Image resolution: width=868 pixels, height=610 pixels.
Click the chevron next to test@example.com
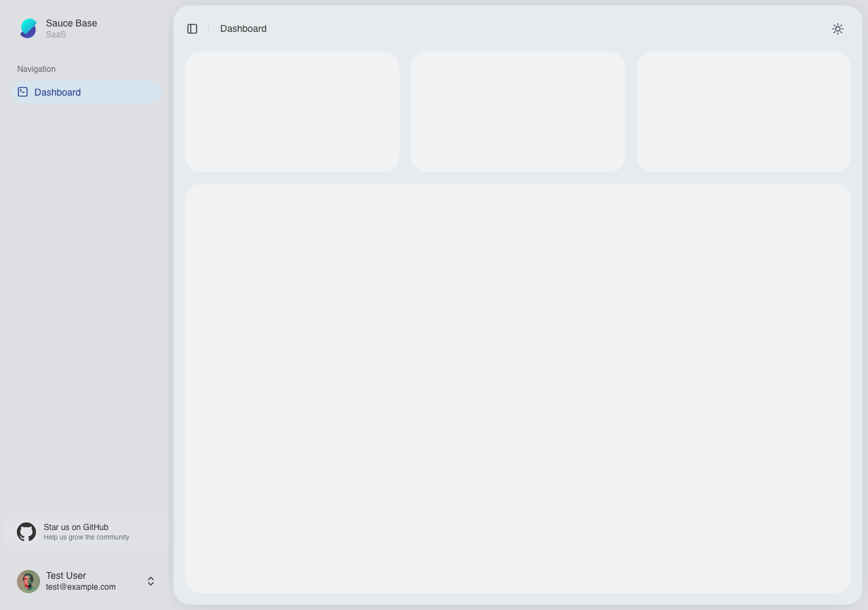(151, 581)
